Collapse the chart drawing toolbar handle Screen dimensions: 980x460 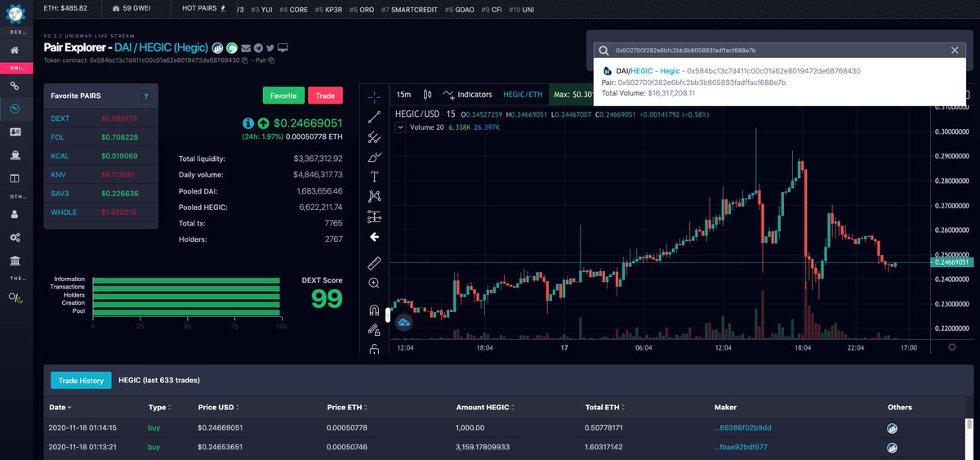(388, 315)
